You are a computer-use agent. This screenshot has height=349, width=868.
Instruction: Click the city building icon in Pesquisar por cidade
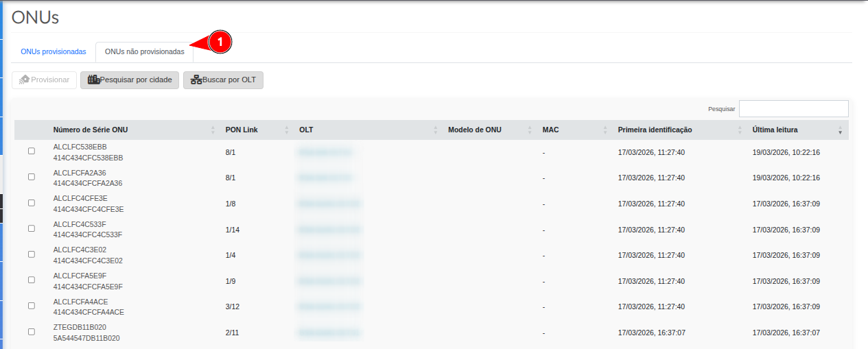pyautogui.click(x=93, y=80)
